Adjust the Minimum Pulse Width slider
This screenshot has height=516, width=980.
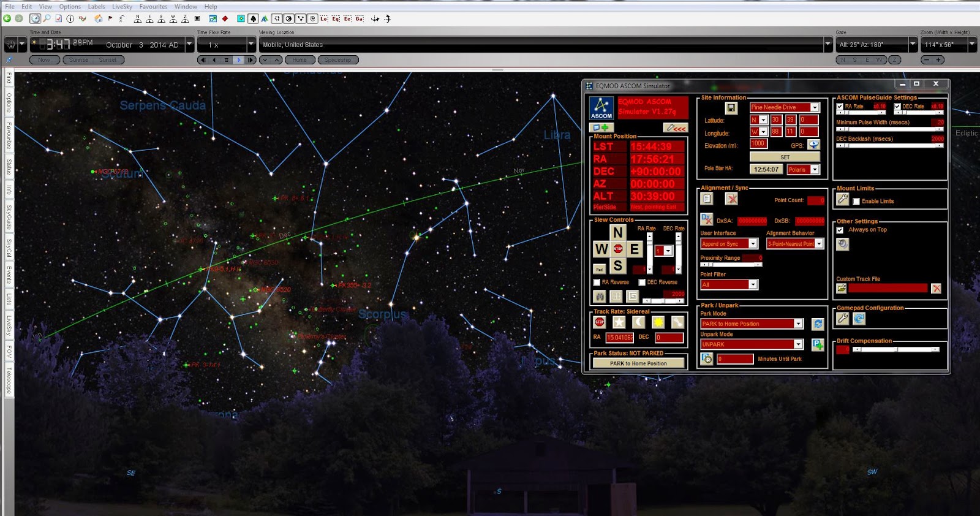890,129
